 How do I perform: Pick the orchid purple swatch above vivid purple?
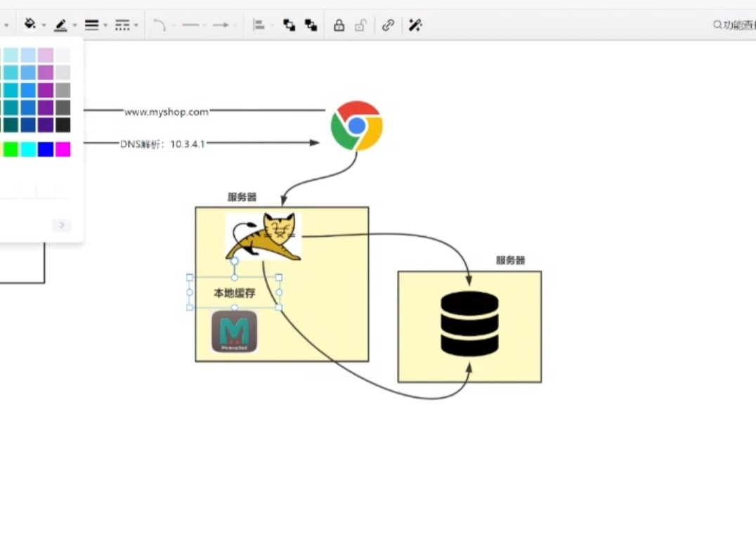[x=46, y=72]
